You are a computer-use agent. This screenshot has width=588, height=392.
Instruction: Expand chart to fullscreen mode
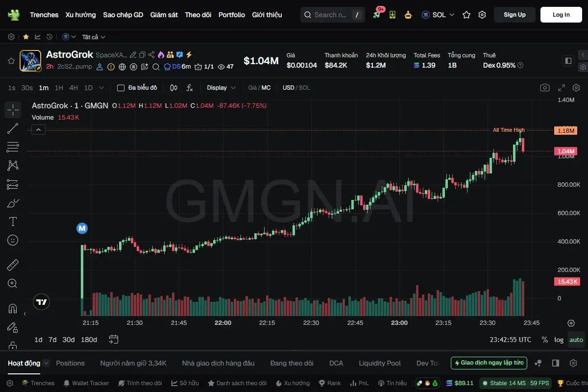pos(562,88)
